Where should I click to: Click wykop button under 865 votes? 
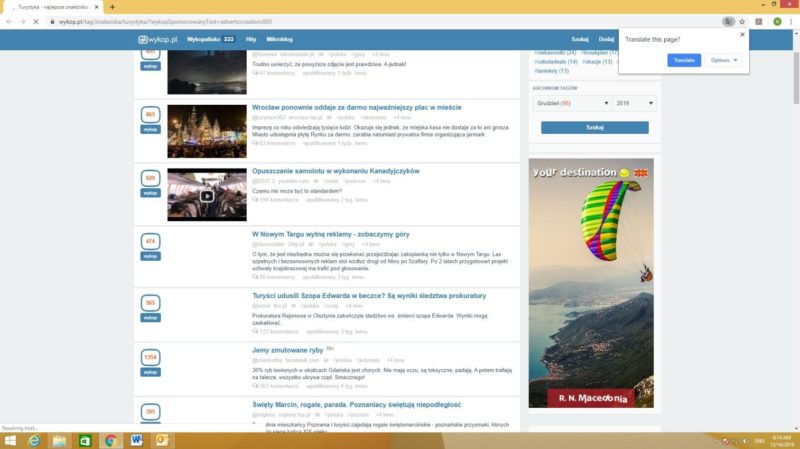click(150, 130)
